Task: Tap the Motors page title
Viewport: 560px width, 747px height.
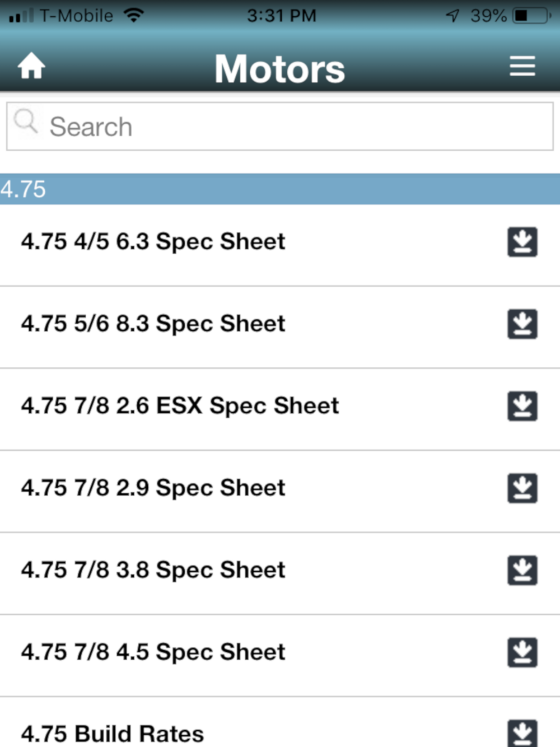Action: click(279, 69)
